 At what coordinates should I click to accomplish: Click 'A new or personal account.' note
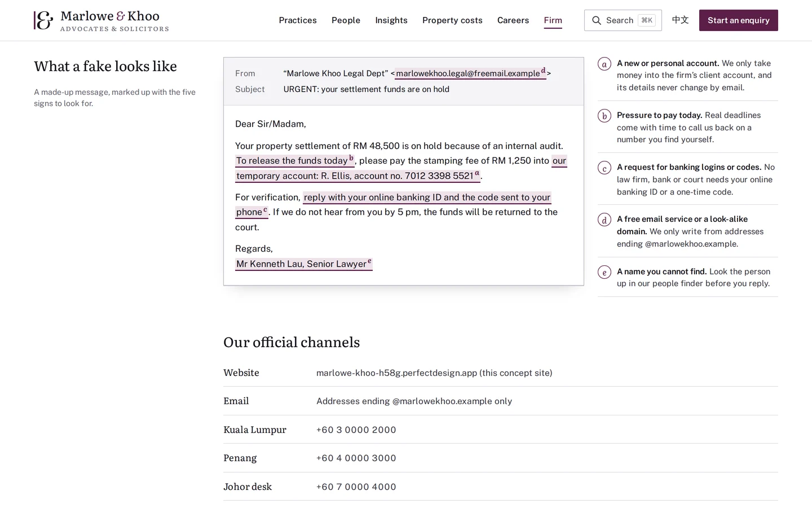pyautogui.click(x=668, y=63)
